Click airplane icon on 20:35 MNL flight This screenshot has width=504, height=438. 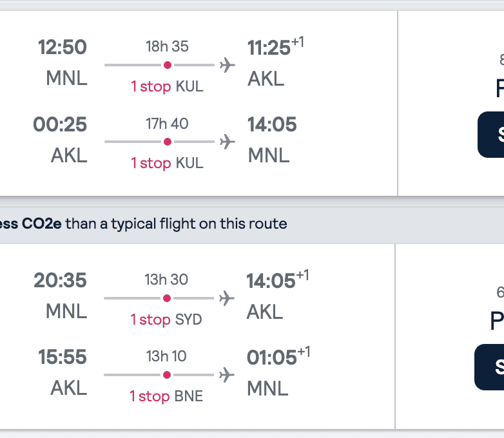click(226, 298)
